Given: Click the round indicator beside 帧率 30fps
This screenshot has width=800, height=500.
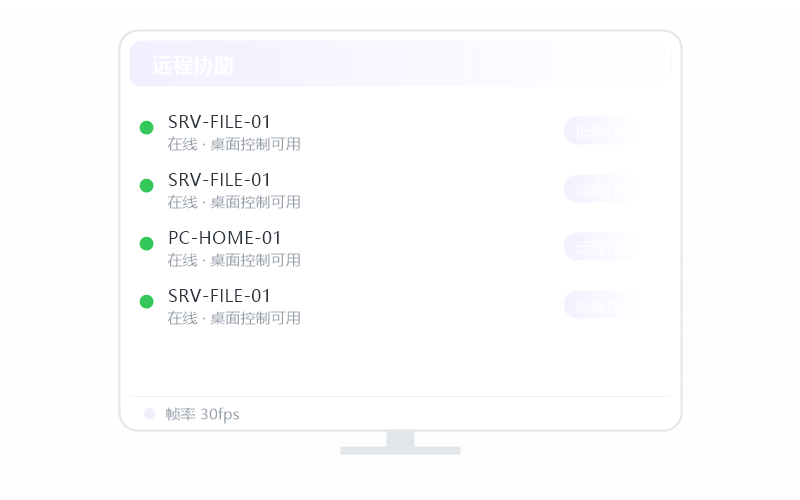Looking at the screenshot, I should 149,414.
